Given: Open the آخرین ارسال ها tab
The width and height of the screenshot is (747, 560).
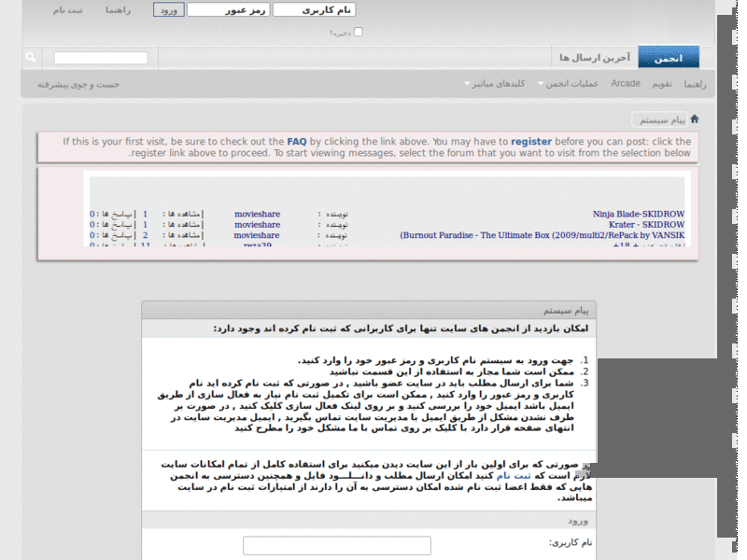Looking at the screenshot, I should (595, 58).
